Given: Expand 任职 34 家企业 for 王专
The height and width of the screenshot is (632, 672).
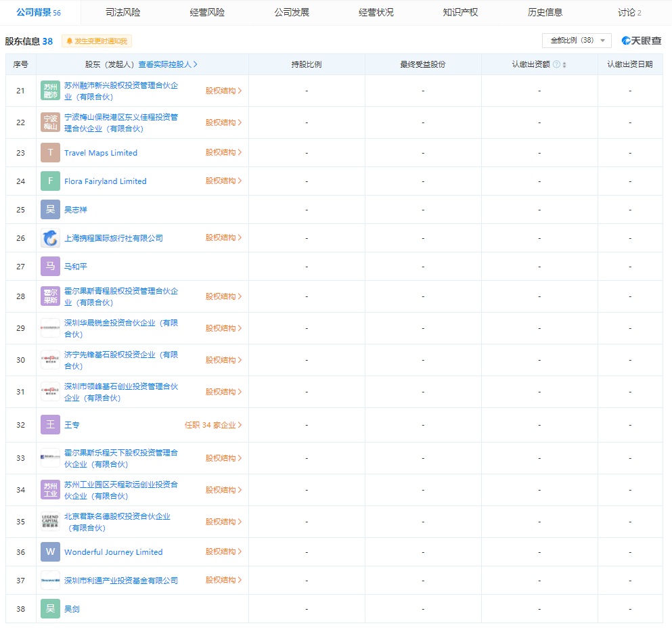Looking at the screenshot, I should [213, 425].
